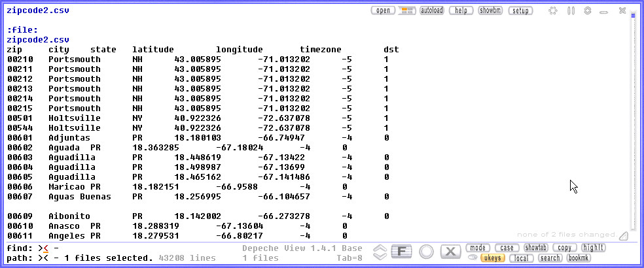Click the pencil edit icon near files changed
Image resolution: width=644 pixels, height=268 pixels.
point(624,235)
